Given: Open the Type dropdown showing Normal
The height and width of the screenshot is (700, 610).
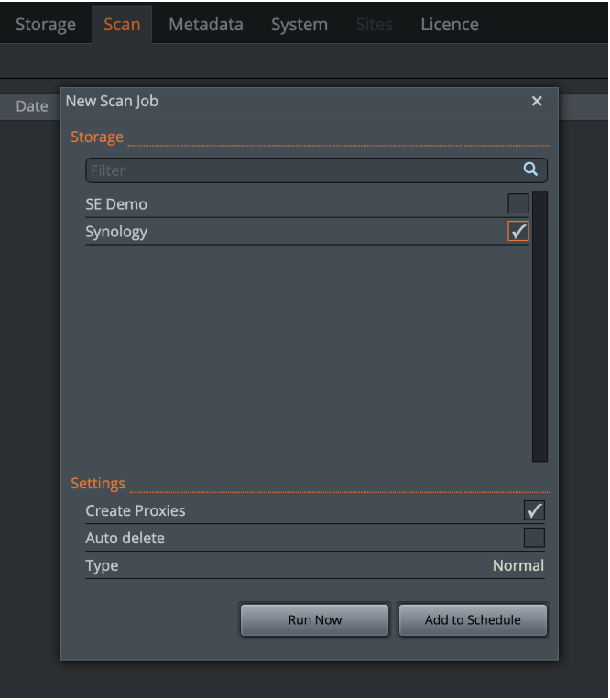Looking at the screenshot, I should 518,565.
